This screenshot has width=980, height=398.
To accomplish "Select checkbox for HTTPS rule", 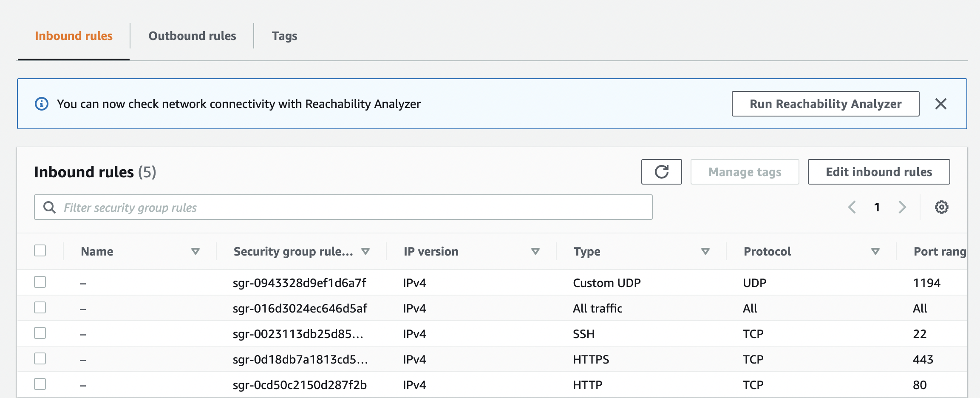I will (x=40, y=358).
